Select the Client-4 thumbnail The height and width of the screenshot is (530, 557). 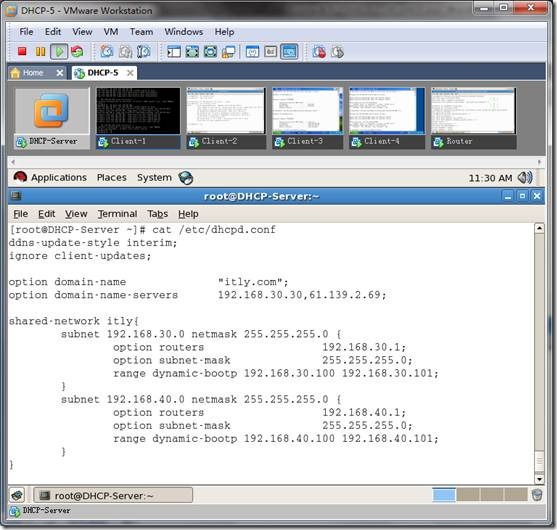pos(387,118)
